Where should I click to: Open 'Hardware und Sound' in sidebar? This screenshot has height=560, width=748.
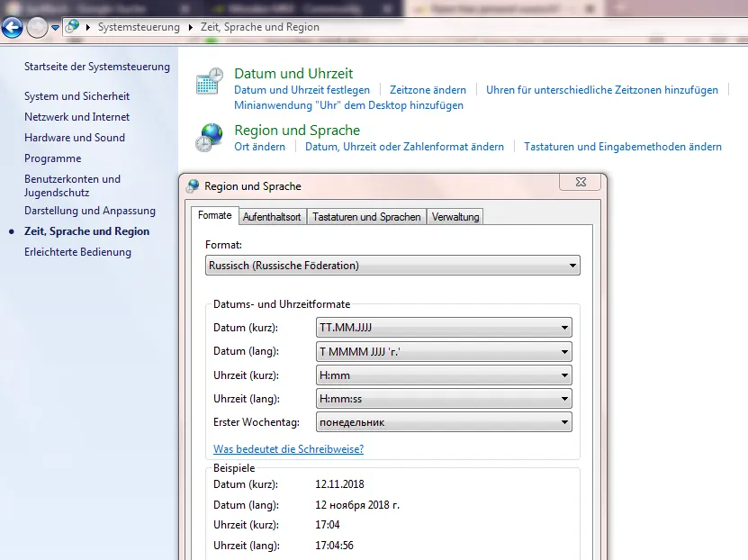coord(75,138)
